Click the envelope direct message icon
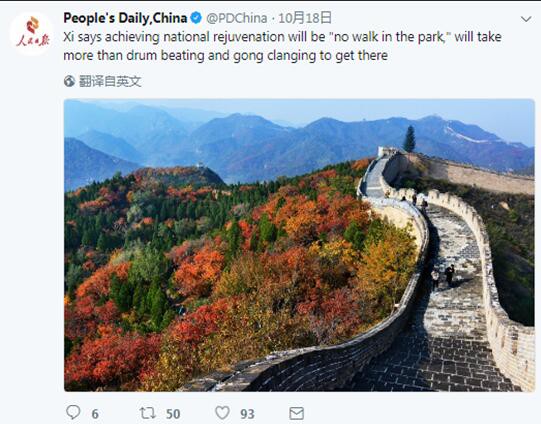The image size is (541, 424). tap(296, 413)
